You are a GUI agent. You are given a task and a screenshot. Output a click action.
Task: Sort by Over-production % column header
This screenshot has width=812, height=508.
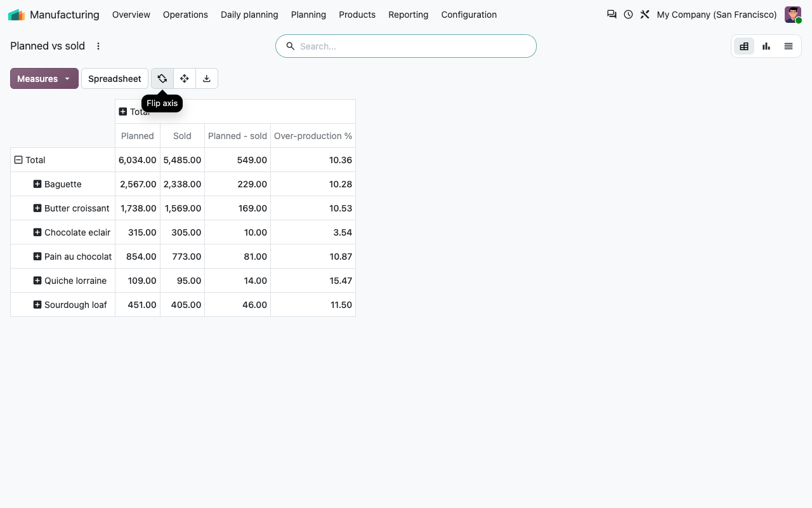pos(313,136)
